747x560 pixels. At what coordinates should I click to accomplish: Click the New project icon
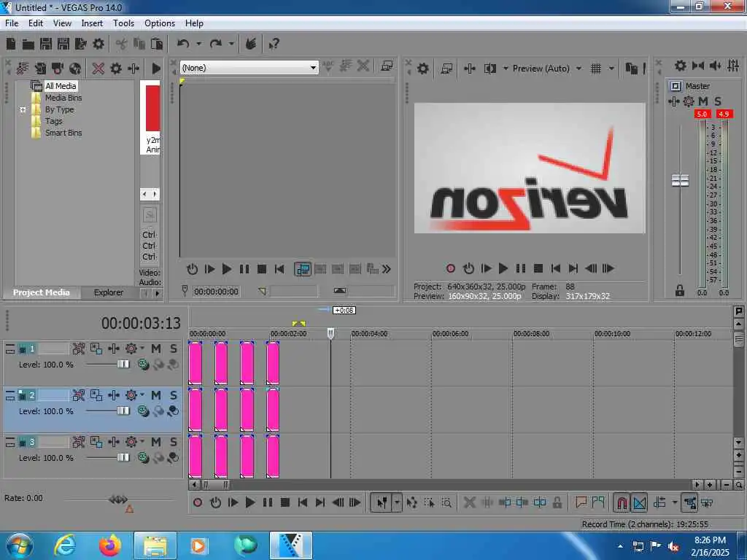[10, 44]
